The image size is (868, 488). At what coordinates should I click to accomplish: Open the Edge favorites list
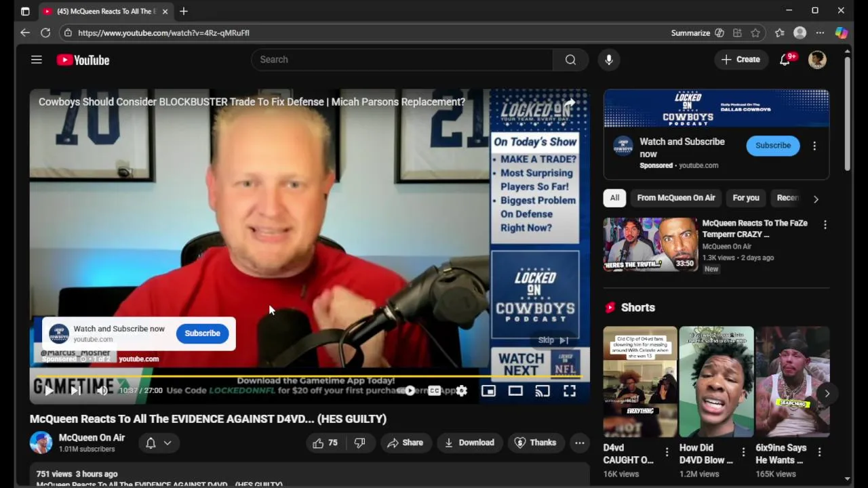pyautogui.click(x=780, y=33)
